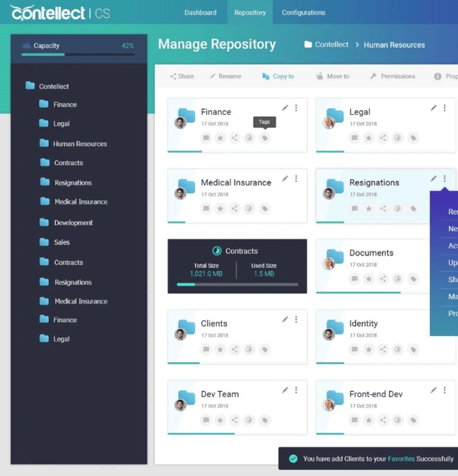Viewport: 458px width, 476px height.
Task: Click tags icon on Clients card
Action: coord(265,350)
